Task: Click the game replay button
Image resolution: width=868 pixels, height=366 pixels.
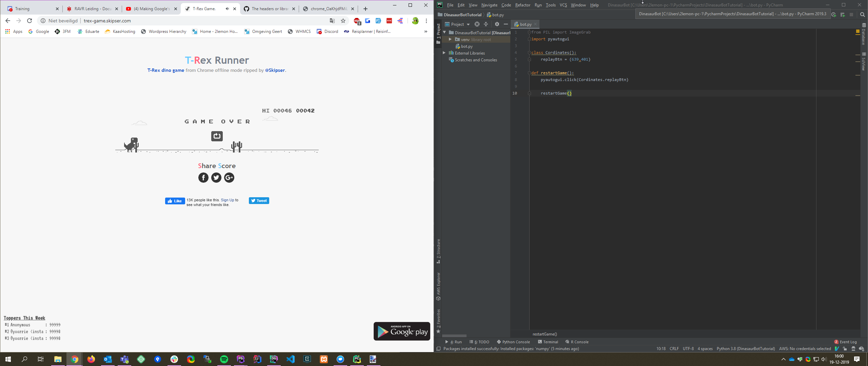Action: (217, 136)
